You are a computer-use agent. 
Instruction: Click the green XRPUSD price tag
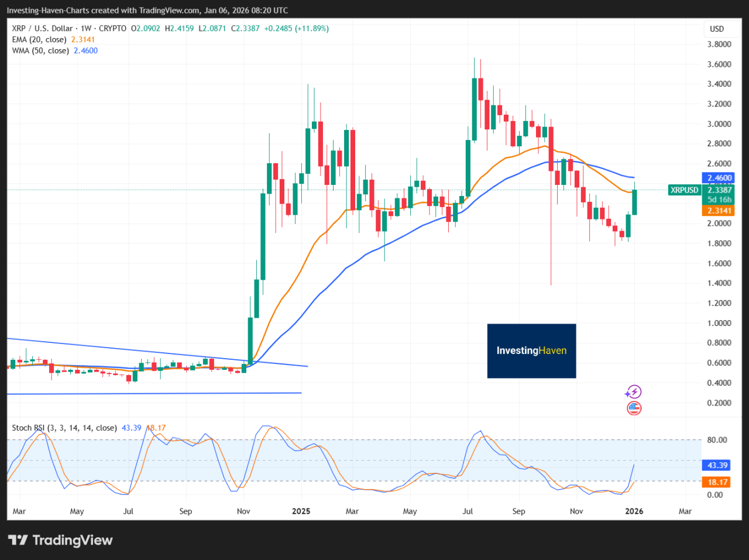(684, 190)
